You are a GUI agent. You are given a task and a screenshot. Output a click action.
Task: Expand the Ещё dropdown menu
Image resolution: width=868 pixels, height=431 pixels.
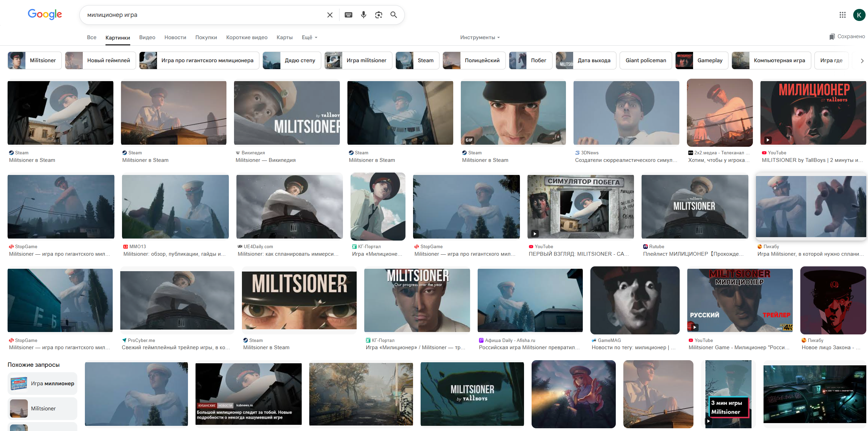click(309, 37)
